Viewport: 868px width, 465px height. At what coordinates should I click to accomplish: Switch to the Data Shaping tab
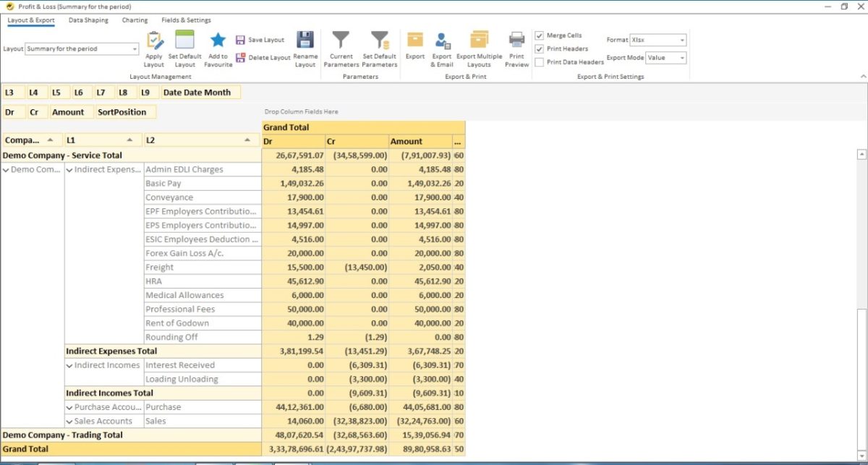pyautogui.click(x=88, y=20)
